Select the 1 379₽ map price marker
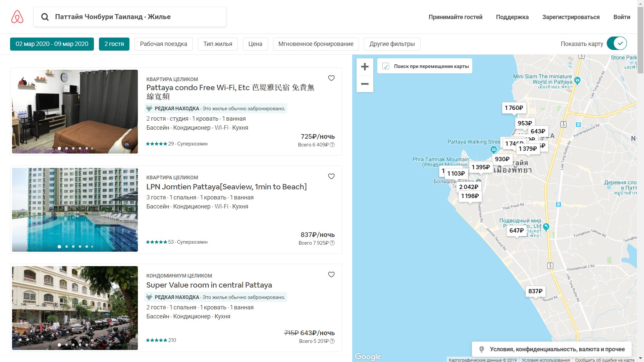 click(528, 149)
